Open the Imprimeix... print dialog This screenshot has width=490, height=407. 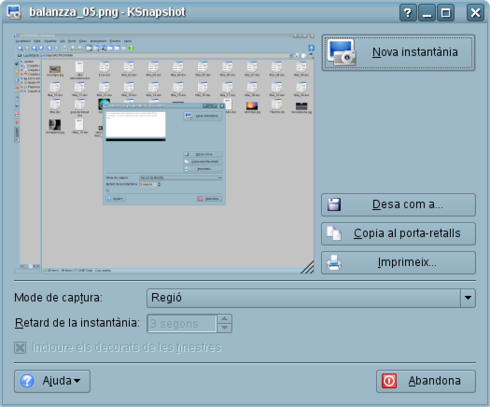point(398,263)
